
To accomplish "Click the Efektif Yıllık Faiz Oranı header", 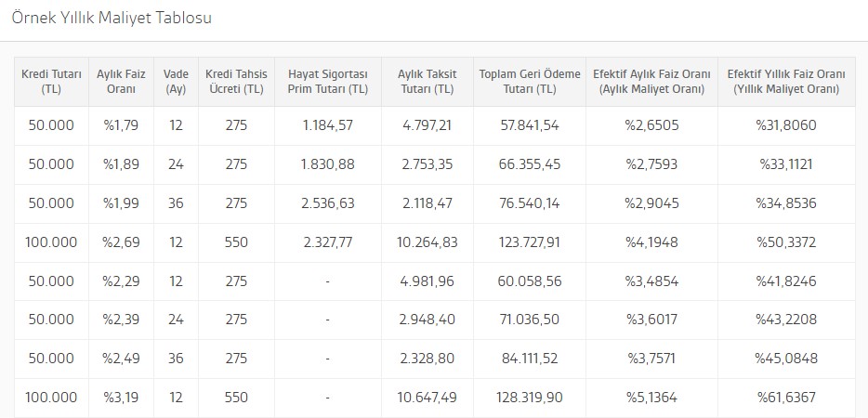I will (x=786, y=82).
